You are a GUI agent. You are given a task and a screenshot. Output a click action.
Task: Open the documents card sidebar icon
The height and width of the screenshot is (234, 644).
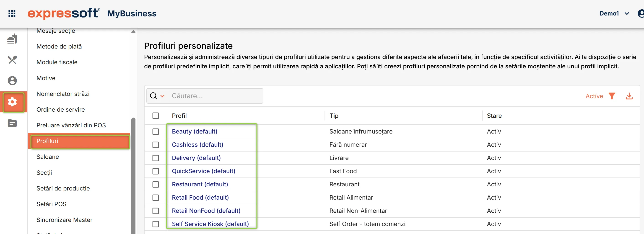coord(12,123)
